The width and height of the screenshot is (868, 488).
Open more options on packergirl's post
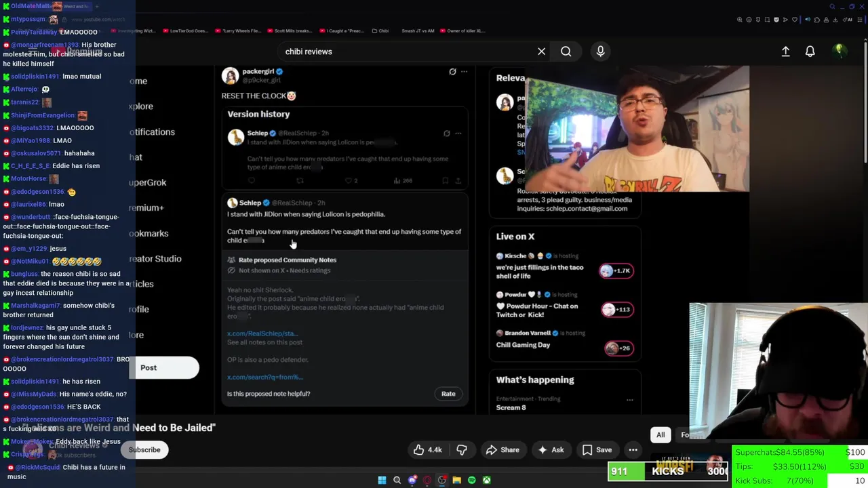click(x=464, y=71)
